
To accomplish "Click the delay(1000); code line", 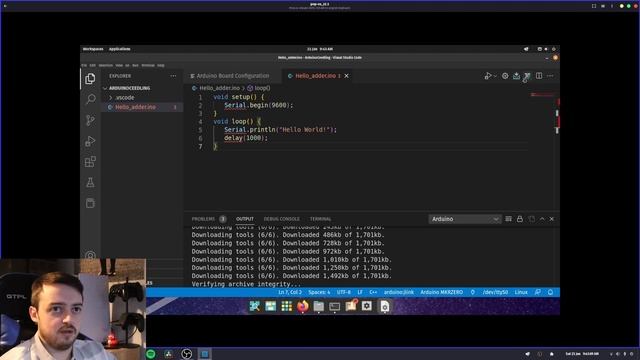I will pos(246,138).
